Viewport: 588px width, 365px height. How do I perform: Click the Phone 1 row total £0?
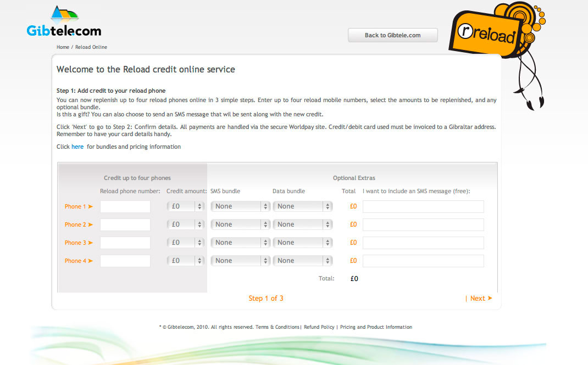(x=353, y=206)
